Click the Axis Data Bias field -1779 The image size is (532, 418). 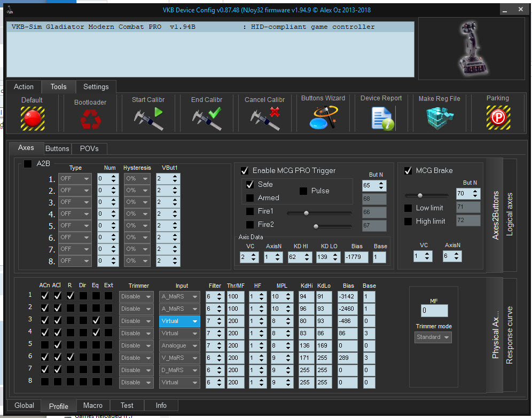click(x=356, y=257)
